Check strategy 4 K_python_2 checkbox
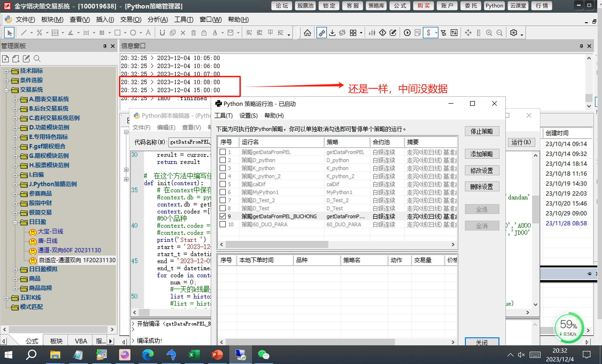This screenshot has width=602, height=364. (x=223, y=176)
